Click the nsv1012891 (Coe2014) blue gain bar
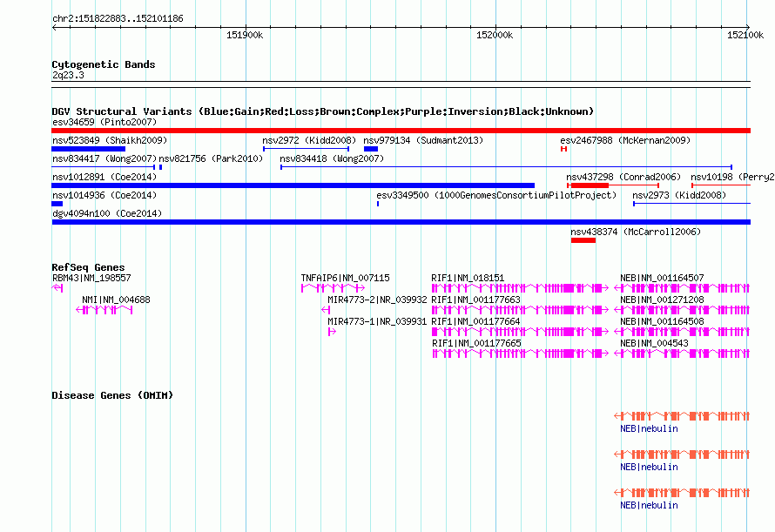Viewport: 775px width, 532px height. (293, 185)
